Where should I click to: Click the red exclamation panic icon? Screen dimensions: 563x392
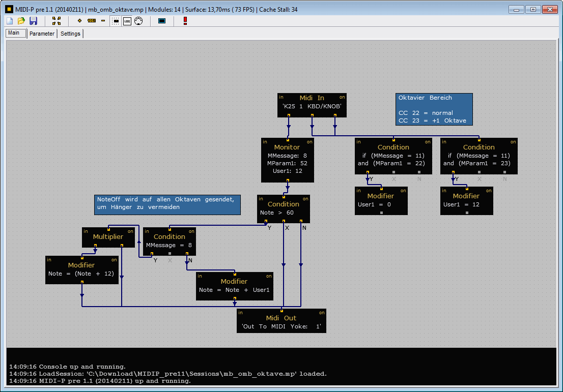[x=185, y=21]
